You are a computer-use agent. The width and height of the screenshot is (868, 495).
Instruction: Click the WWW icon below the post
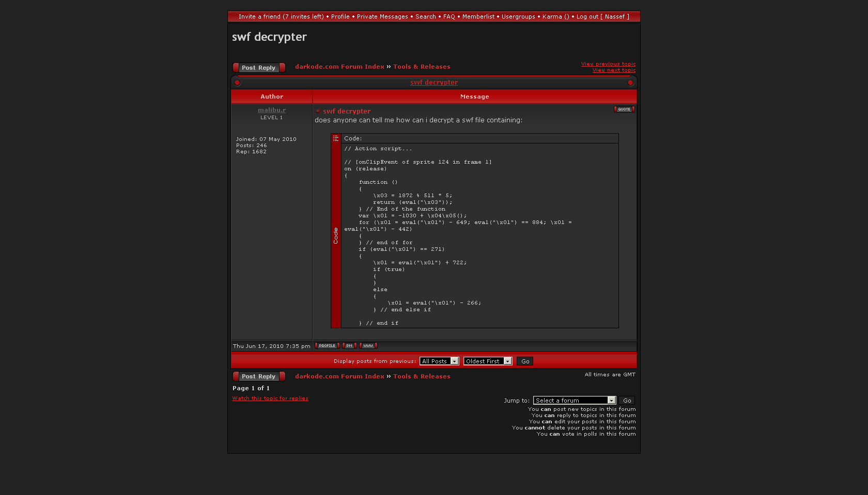pyautogui.click(x=368, y=346)
